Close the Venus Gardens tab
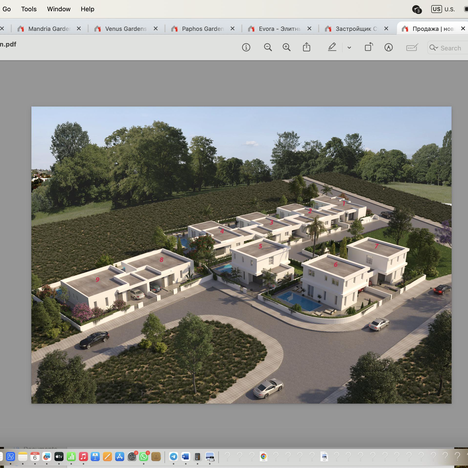The width and height of the screenshot is (468, 468). click(x=156, y=29)
